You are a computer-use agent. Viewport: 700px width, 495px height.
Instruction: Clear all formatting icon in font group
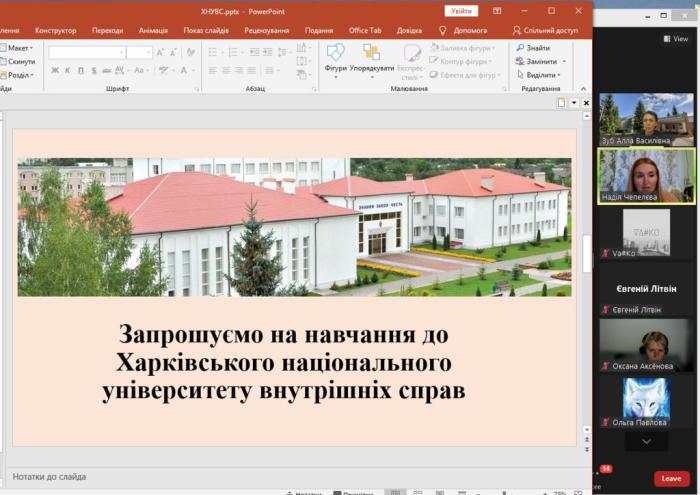coord(191,53)
